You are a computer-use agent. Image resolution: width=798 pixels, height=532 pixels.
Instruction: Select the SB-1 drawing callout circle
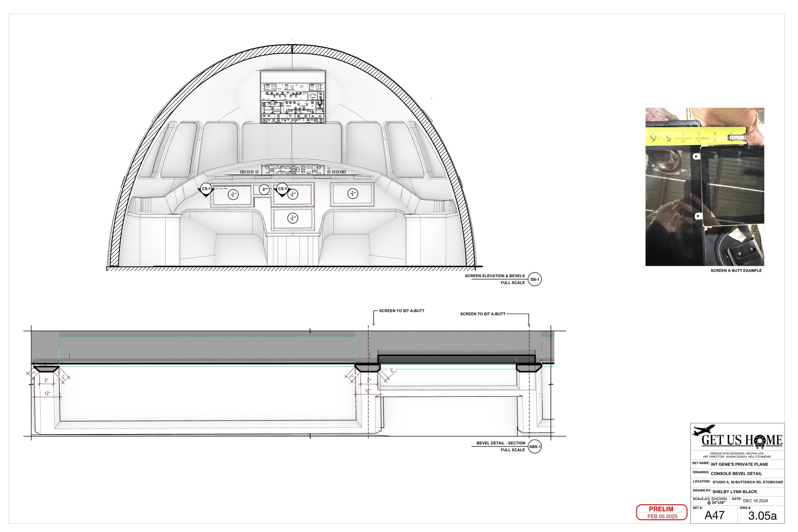coord(535,279)
